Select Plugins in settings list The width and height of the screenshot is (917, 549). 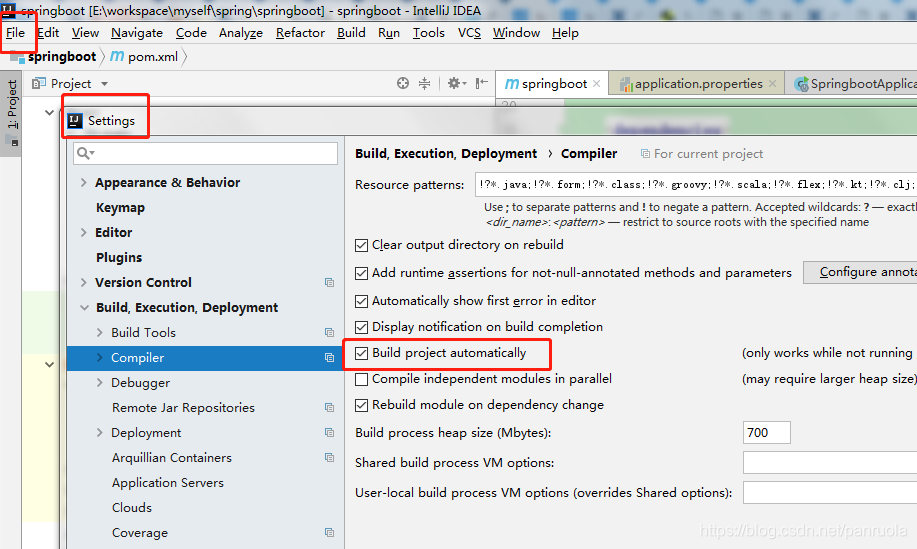[119, 258]
